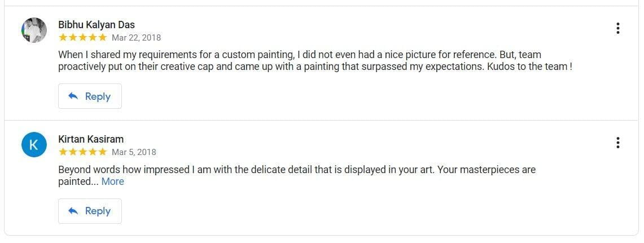Viewport: 644px width, 243px height.
Task: Click the first star of Bibhu's rating
Action: [x=63, y=38]
